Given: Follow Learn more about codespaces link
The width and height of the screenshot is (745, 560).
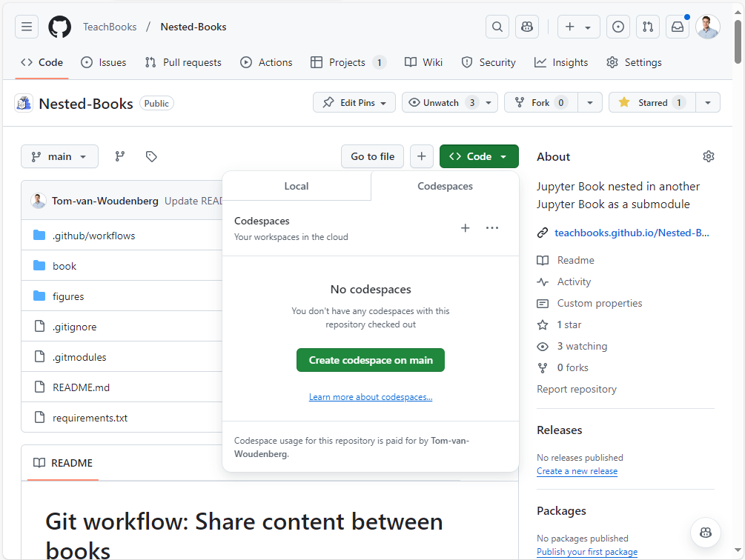Looking at the screenshot, I should (371, 397).
